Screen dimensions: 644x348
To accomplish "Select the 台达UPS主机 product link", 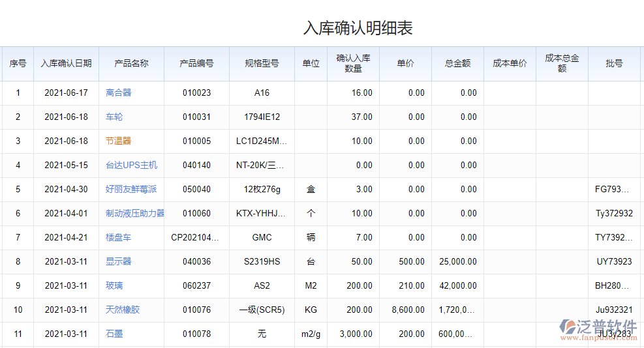I will click(x=131, y=165).
